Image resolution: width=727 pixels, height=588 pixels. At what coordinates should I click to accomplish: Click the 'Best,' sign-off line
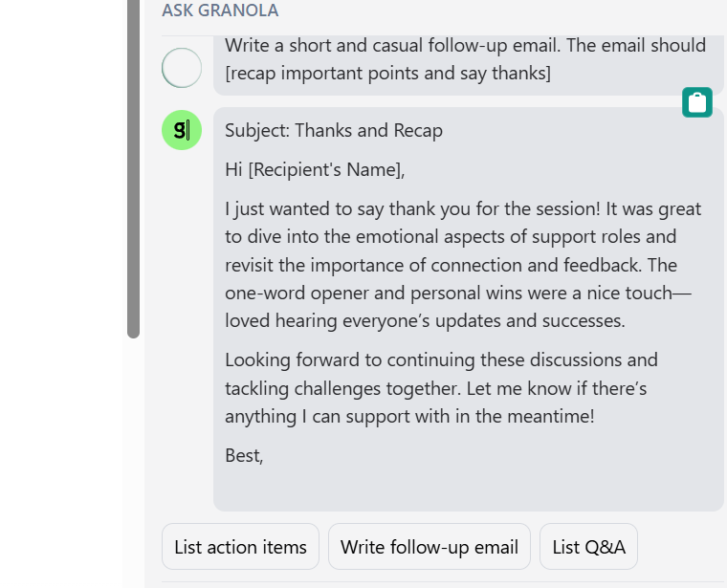pos(244,455)
